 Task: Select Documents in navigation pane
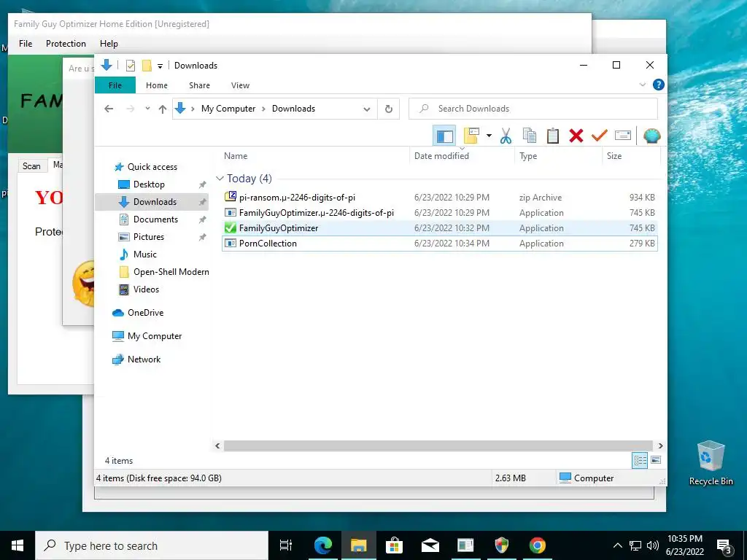[155, 219]
